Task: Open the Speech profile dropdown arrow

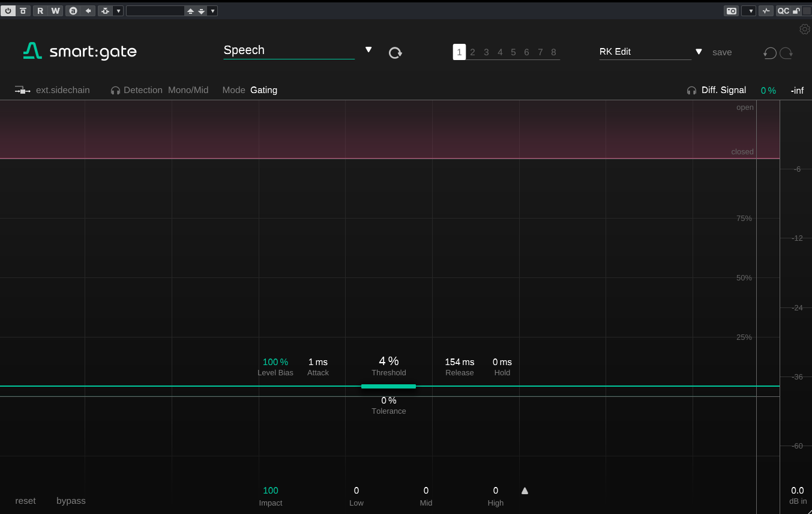Action: click(x=368, y=50)
